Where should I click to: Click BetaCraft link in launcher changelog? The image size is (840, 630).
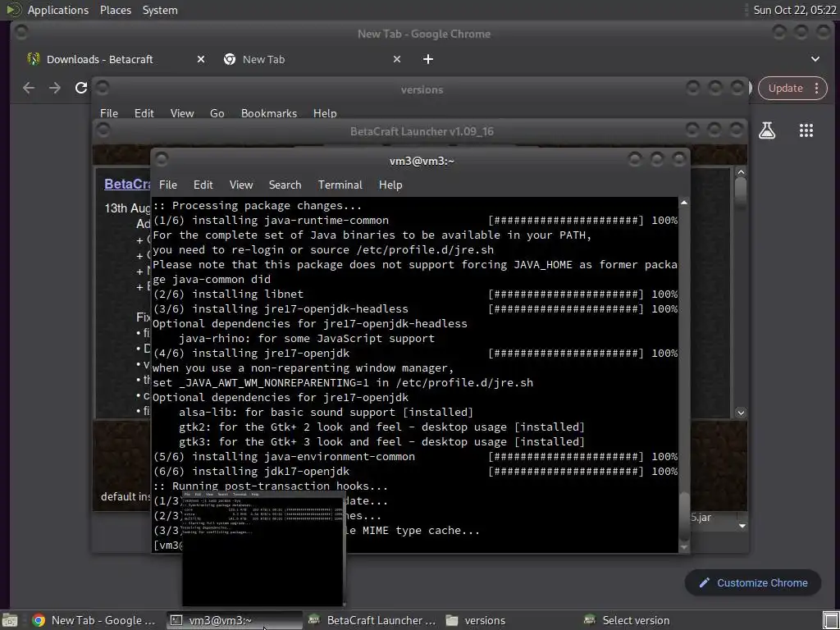[x=127, y=185]
